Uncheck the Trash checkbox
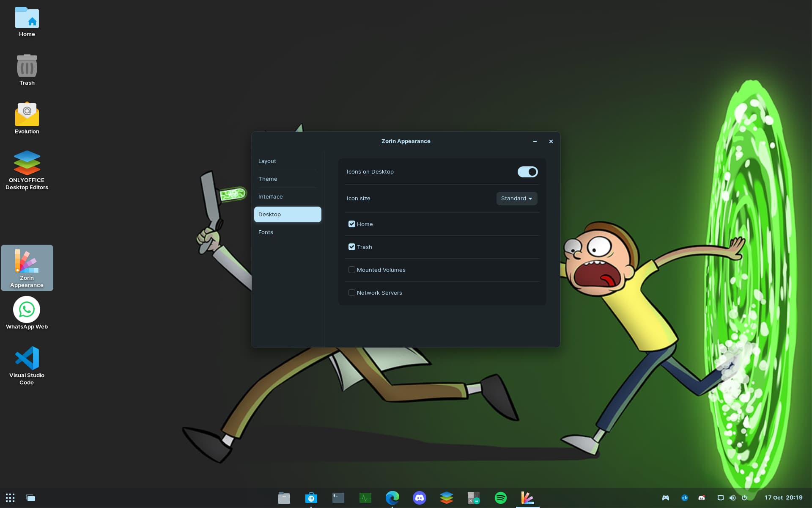This screenshot has height=508, width=812. [x=352, y=247]
